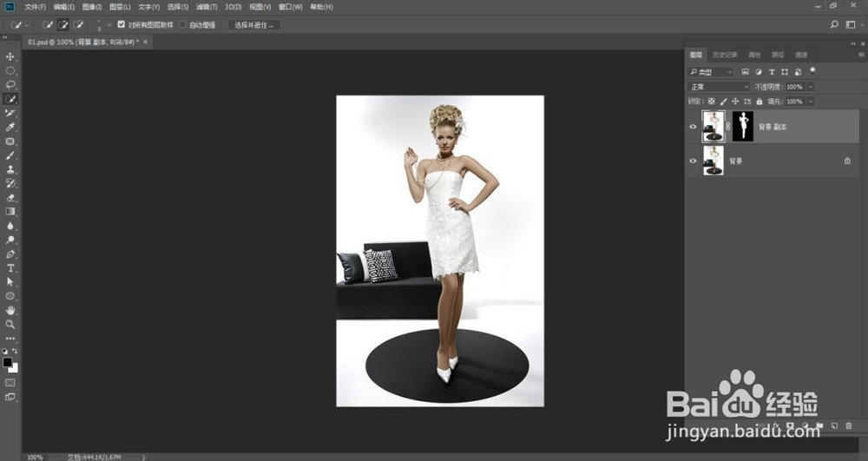Select the Zoom tool
Image resolution: width=868 pixels, height=461 pixels.
(10, 325)
